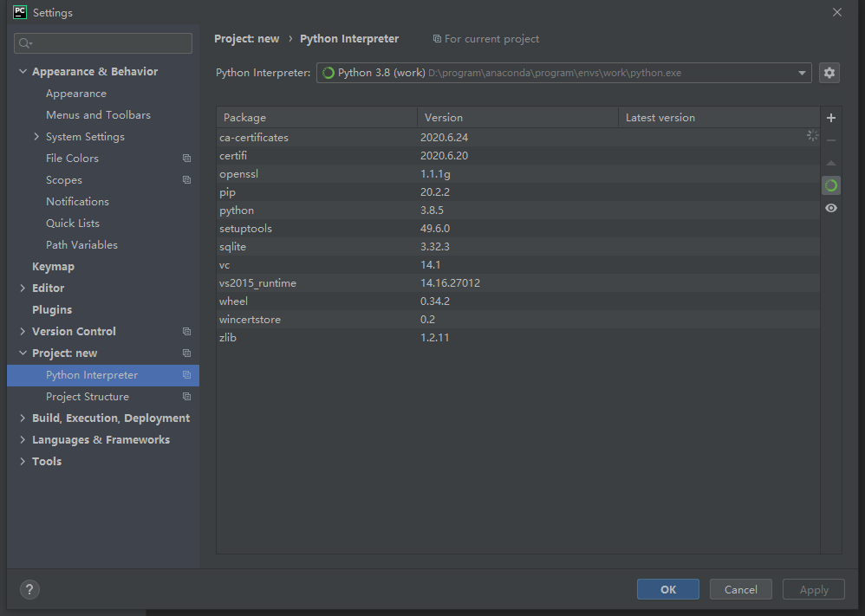Screen dimensions: 865x616
Task: Click the OK button
Action: point(668,589)
